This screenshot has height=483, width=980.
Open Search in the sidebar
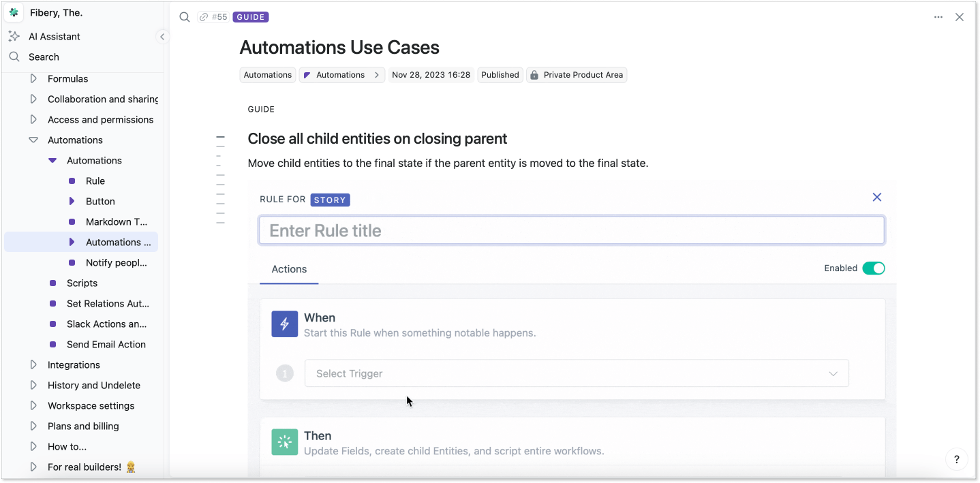pyautogui.click(x=44, y=57)
